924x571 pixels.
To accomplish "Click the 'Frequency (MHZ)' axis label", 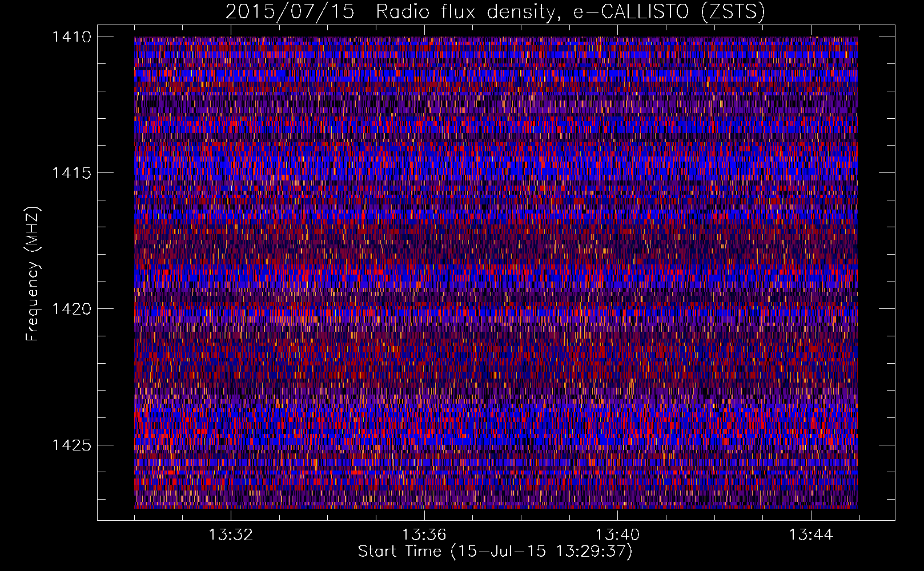I will click(x=33, y=274).
